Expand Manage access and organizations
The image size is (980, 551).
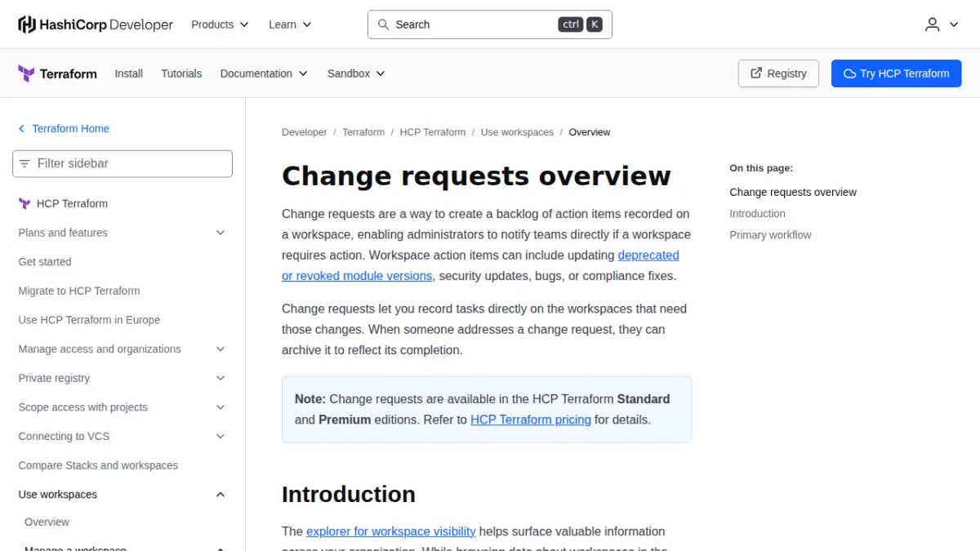[220, 349]
